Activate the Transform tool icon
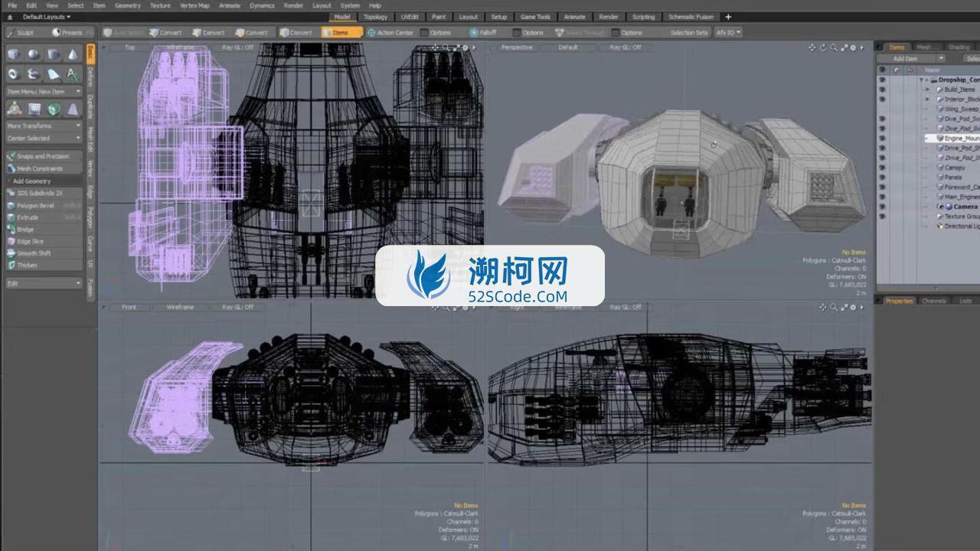Image resolution: width=980 pixels, height=551 pixels. click(15, 109)
